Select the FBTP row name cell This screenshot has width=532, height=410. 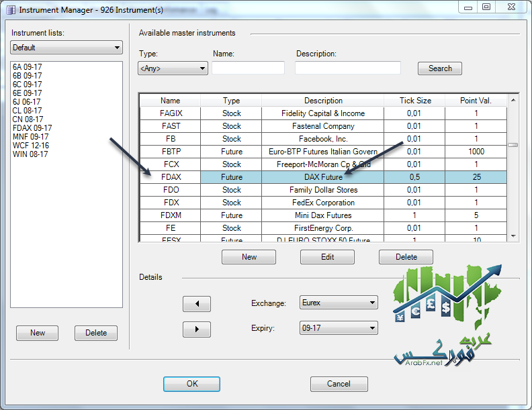171,152
